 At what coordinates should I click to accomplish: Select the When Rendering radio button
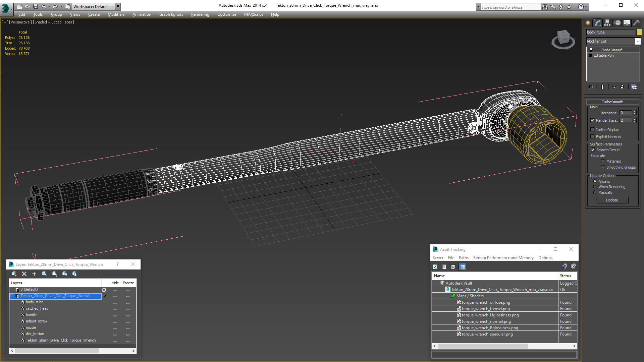tap(595, 187)
